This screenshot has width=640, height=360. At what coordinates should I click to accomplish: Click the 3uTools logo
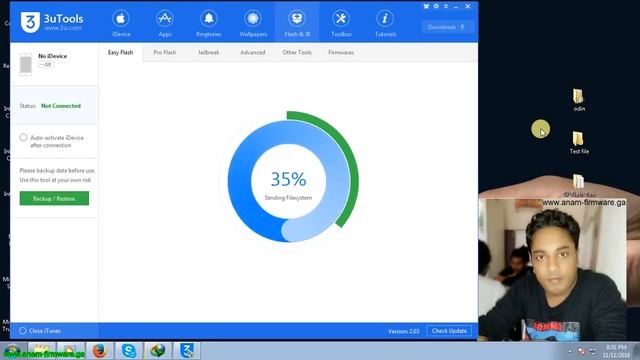click(x=52, y=22)
